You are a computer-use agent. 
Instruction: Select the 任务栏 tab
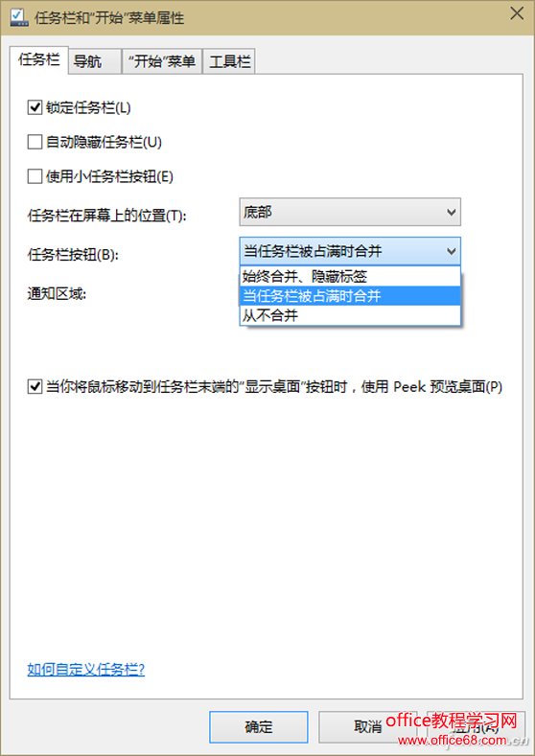click(x=39, y=60)
